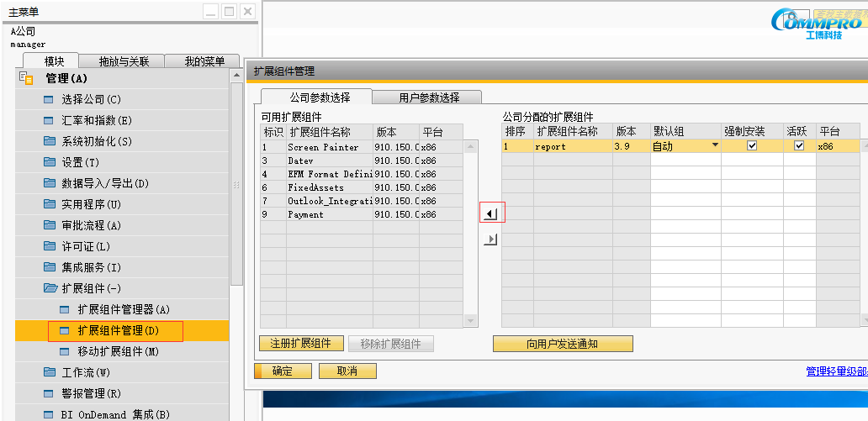Viewport: 868px width, 421px height.
Task: Click main menu scroll up arrow
Action: point(236,75)
